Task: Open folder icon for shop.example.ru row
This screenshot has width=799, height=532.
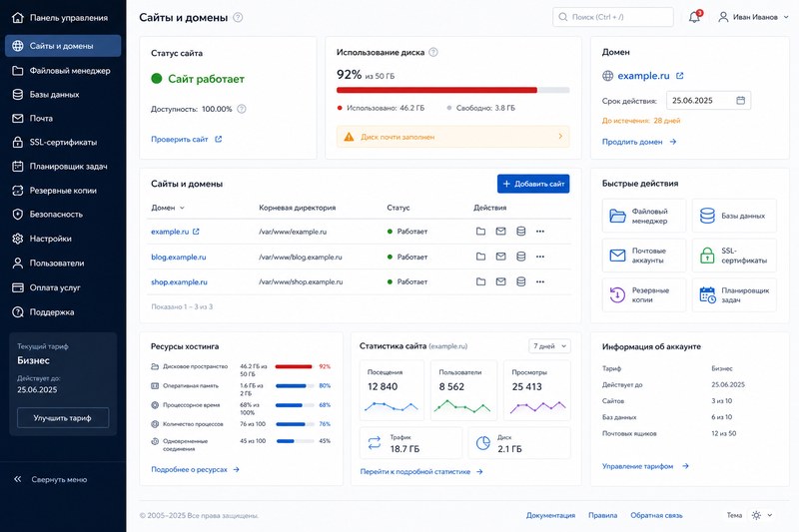Action: 480,281
